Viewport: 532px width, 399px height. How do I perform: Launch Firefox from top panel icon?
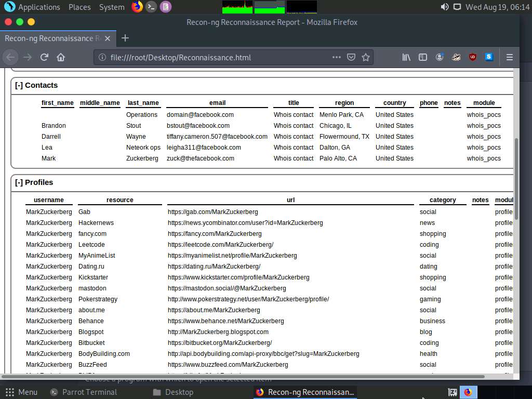(137, 7)
